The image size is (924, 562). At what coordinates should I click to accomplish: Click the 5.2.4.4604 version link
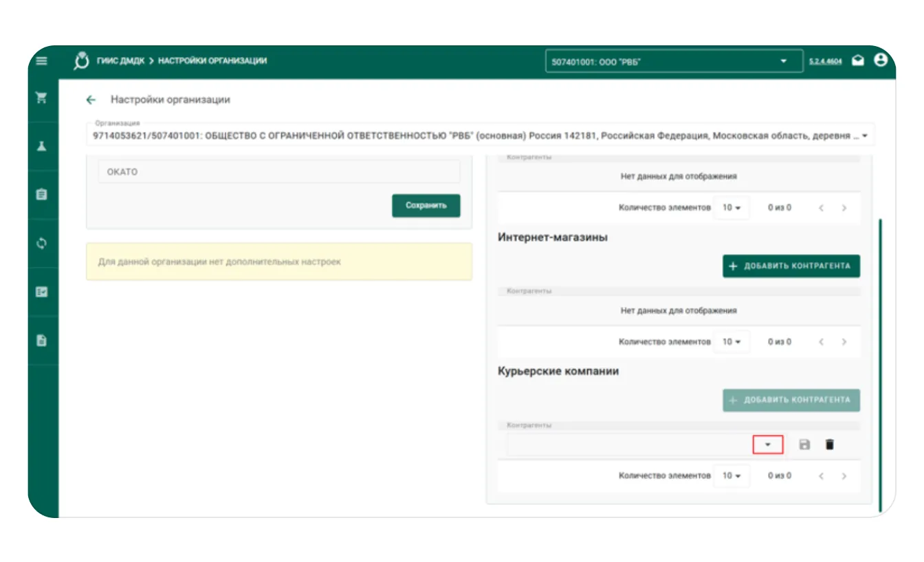pyautogui.click(x=825, y=62)
